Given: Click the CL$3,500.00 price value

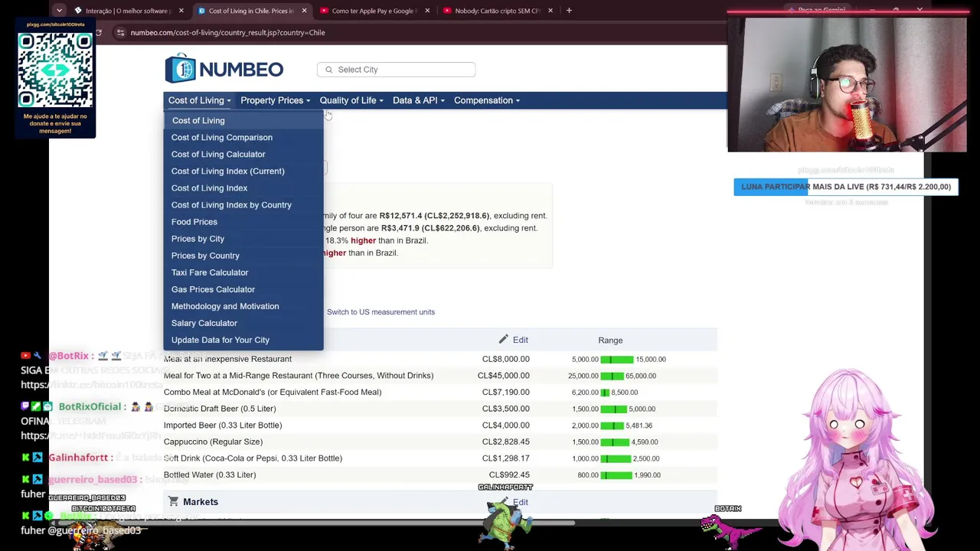Looking at the screenshot, I should 505,409.
